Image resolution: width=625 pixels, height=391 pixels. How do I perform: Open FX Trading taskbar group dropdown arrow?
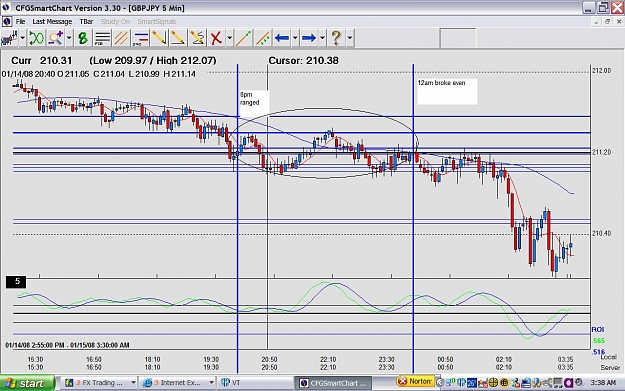[133, 383]
